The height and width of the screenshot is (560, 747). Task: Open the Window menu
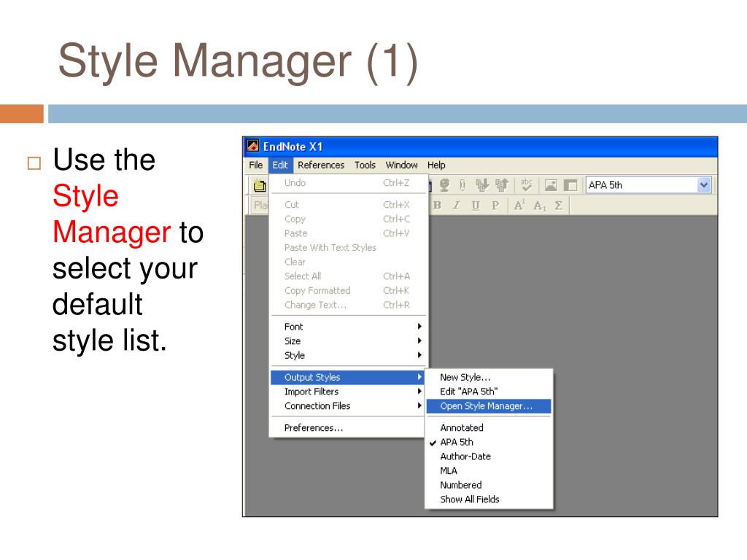click(402, 165)
